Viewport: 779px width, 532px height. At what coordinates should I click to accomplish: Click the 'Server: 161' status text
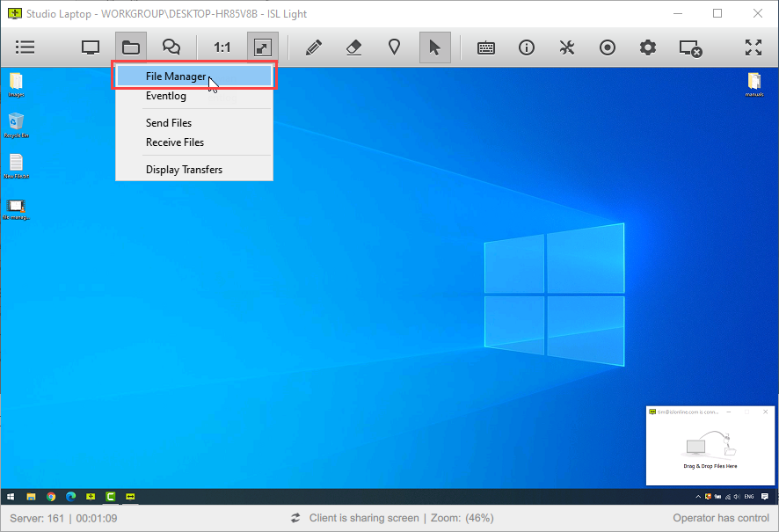(x=37, y=519)
